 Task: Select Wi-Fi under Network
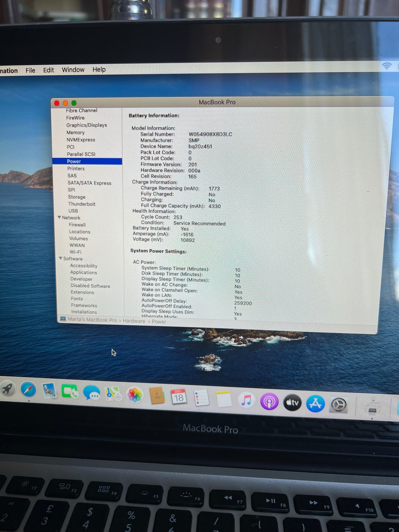pyautogui.click(x=75, y=252)
